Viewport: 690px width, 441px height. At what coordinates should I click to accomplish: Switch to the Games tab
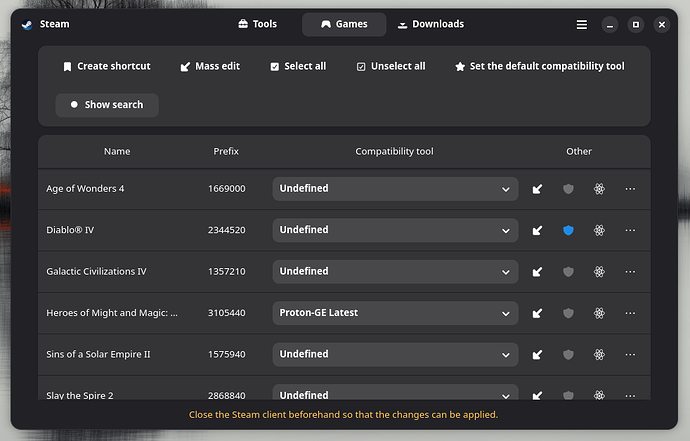coord(344,24)
